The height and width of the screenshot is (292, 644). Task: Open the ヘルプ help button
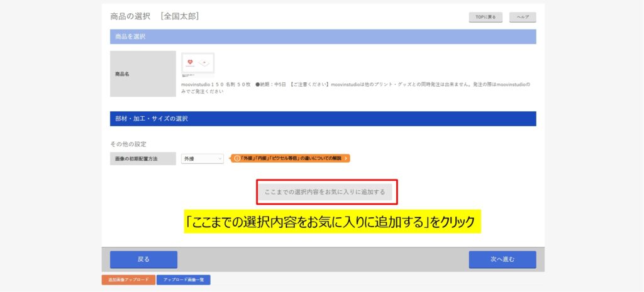click(522, 18)
